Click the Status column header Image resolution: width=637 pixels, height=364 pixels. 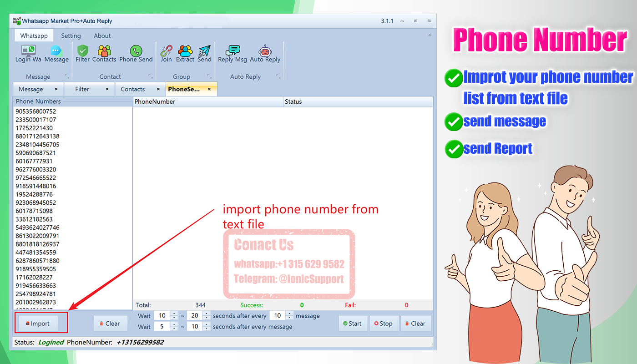[358, 101]
